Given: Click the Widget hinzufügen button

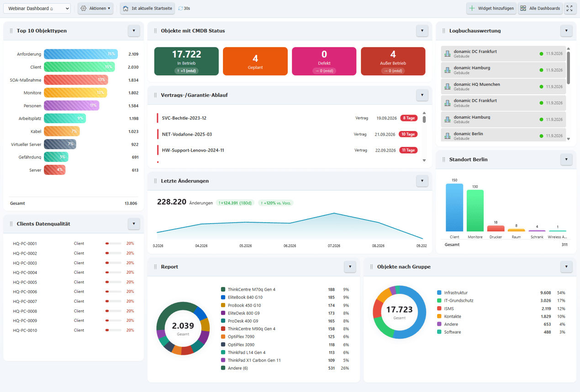Looking at the screenshot, I should coord(491,8).
